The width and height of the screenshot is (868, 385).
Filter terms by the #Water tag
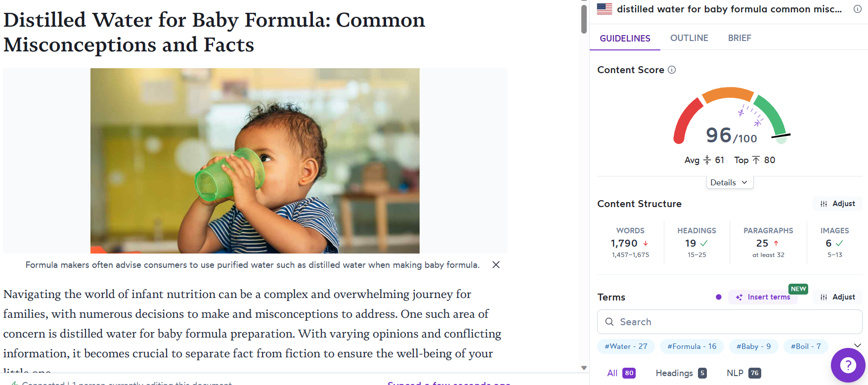point(626,346)
